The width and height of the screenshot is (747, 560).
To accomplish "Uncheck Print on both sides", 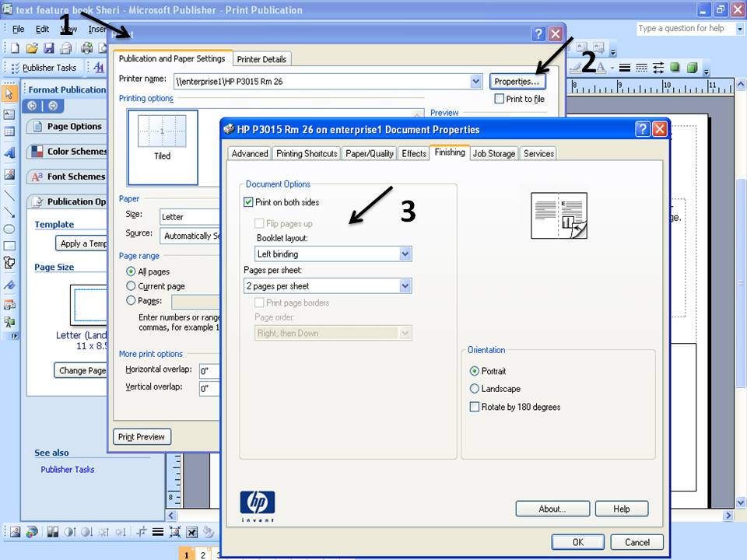I will click(248, 202).
